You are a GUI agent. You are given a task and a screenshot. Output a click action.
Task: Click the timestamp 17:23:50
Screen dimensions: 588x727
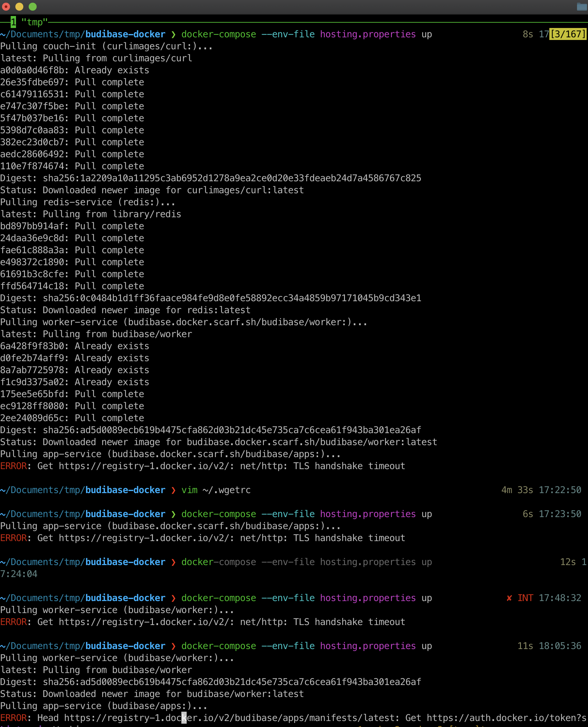[x=560, y=514]
